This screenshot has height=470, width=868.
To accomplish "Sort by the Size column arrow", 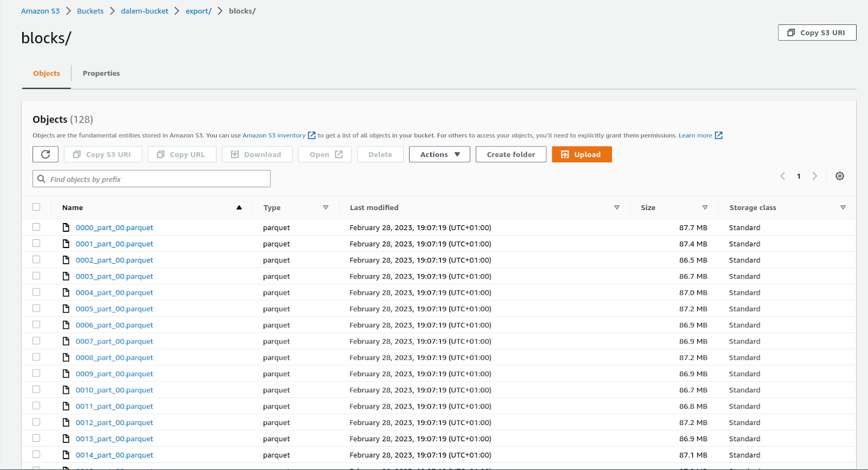I will click(x=705, y=208).
